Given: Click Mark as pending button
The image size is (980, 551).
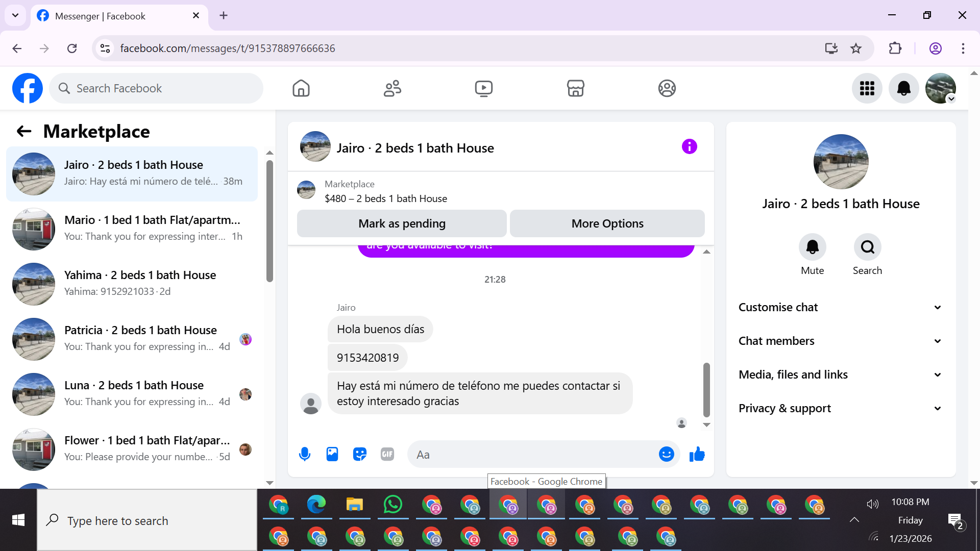Looking at the screenshot, I should [402, 223].
